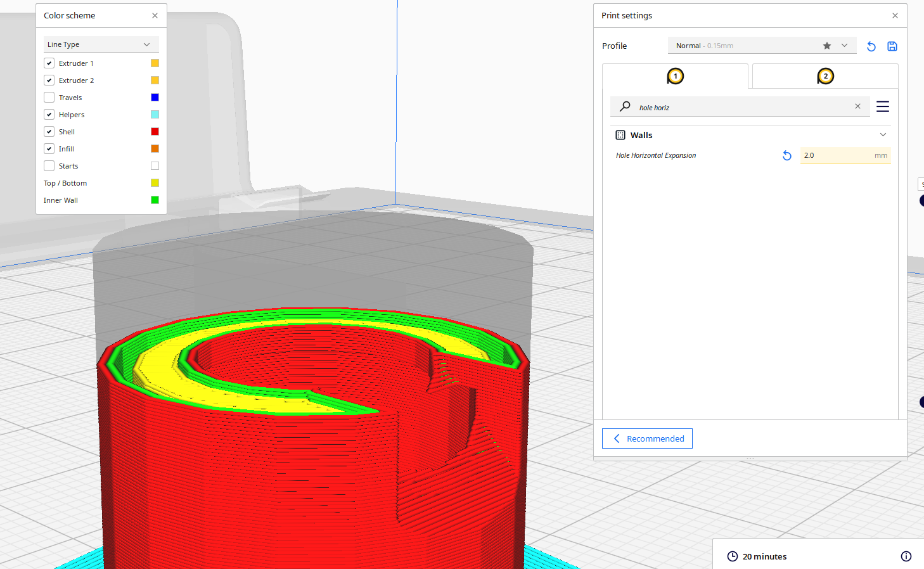Viewport: 924px width, 569px height.
Task: Click the Profile label
Action: click(x=614, y=46)
